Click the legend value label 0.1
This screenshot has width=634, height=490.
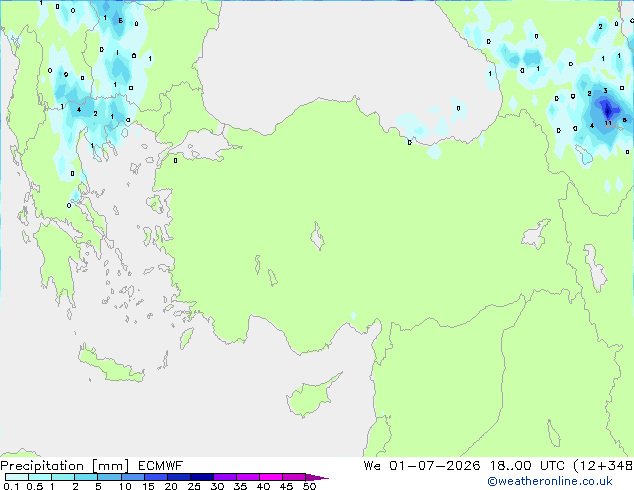tap(11, 486)
